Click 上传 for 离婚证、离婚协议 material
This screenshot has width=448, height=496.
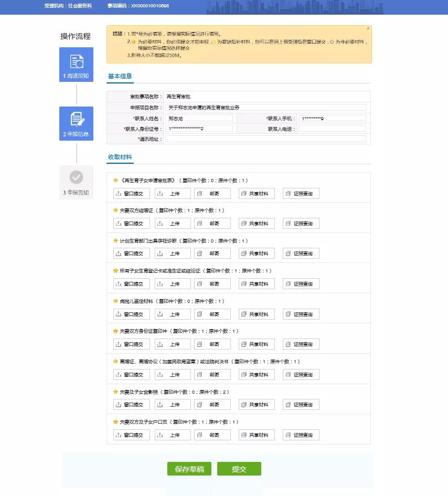[x=173, y=375]
